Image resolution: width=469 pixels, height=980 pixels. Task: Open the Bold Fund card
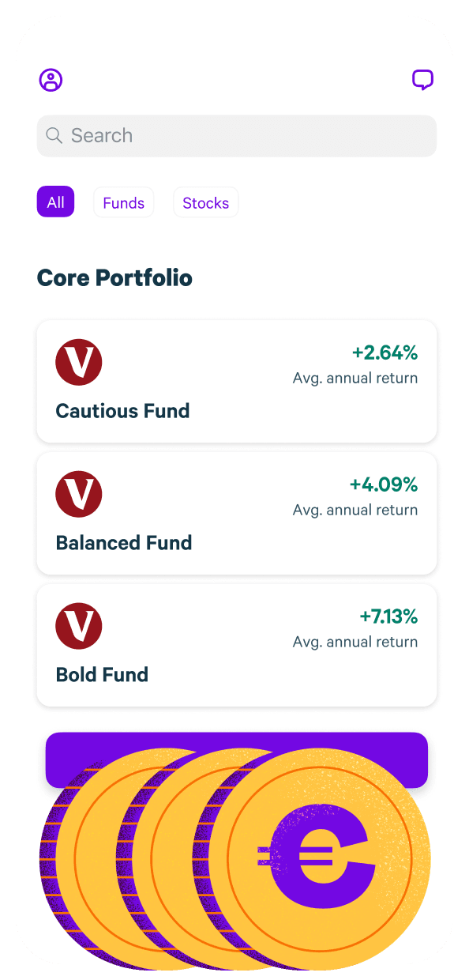tap(237, 645)
